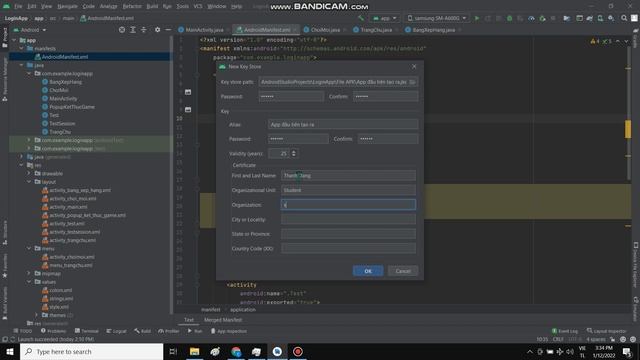
Task: Click OK in New Key Store dialog
Action: pyautogui.click(x=368, y=271)
